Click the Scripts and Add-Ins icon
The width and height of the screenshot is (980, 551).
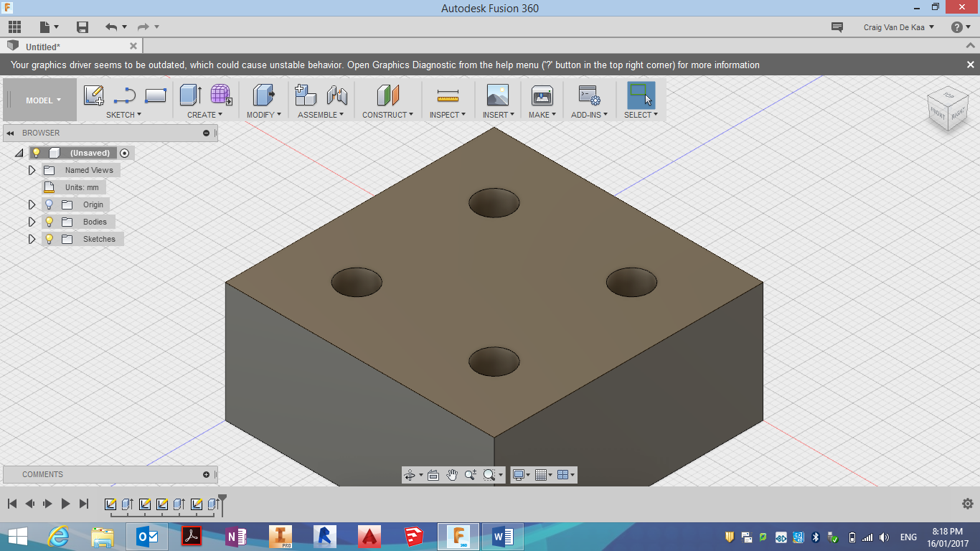click(x=590, y=95)
